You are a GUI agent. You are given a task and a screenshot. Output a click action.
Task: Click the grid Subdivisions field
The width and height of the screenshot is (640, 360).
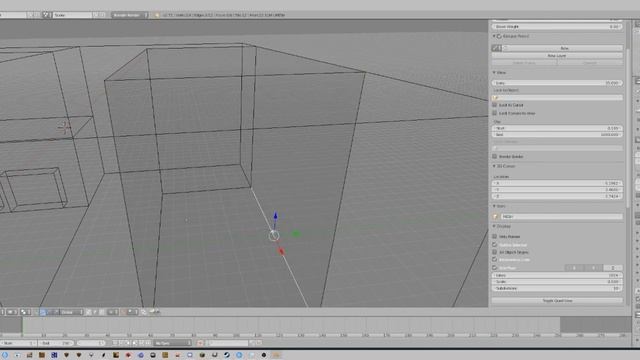click(557, 288)
